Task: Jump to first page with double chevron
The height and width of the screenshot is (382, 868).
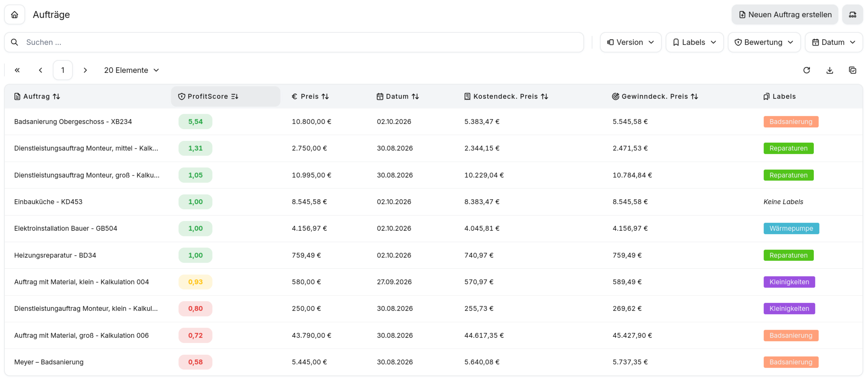Action: tap(17, 70)
